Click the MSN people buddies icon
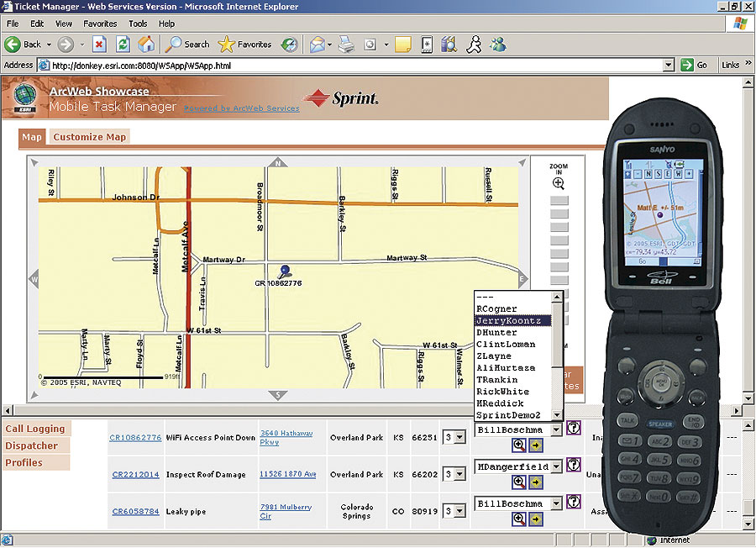The image size is (756, 548). tap(498, 45)
